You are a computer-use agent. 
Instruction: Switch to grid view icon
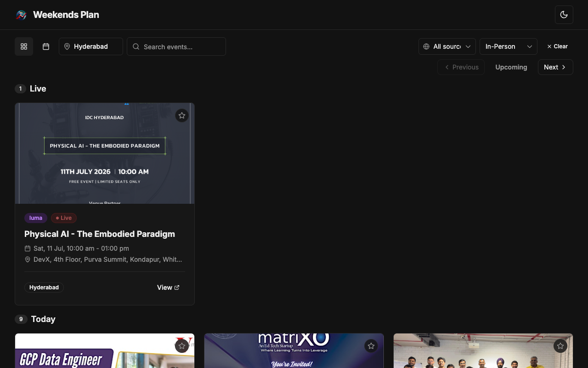coord(24,46)
